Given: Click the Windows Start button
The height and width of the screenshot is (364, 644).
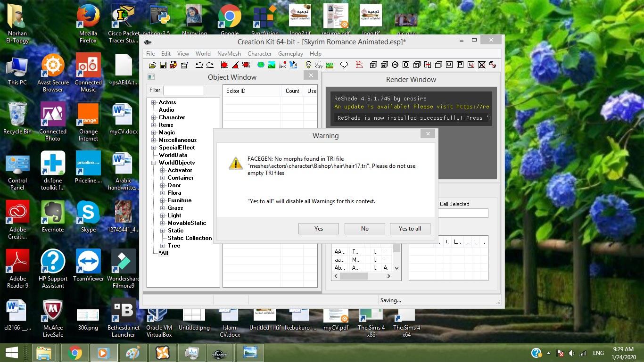Looking at the screenshot, I should [x=11, y=353].
